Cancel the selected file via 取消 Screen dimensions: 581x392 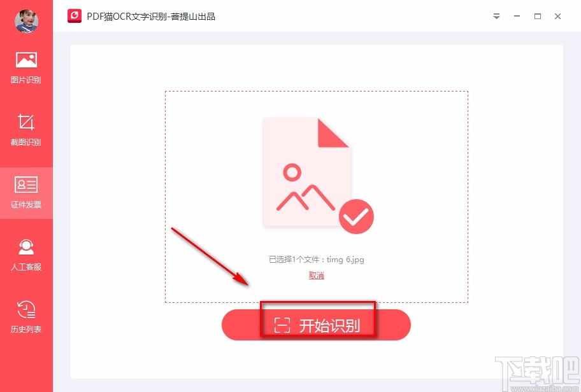click(x=317, y=276)
